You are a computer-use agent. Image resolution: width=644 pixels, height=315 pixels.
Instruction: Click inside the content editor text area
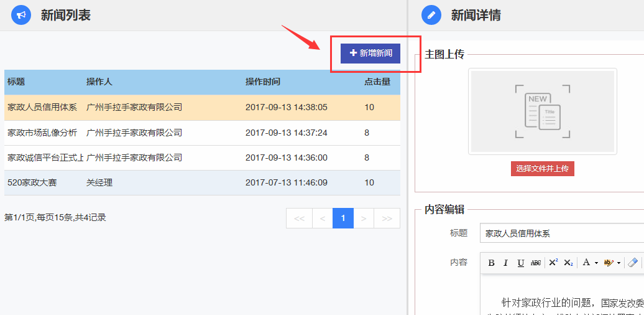point(562,294)
